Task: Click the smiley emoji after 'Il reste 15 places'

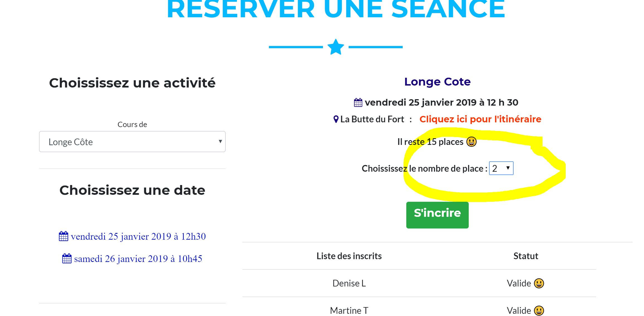Action: 472,142
